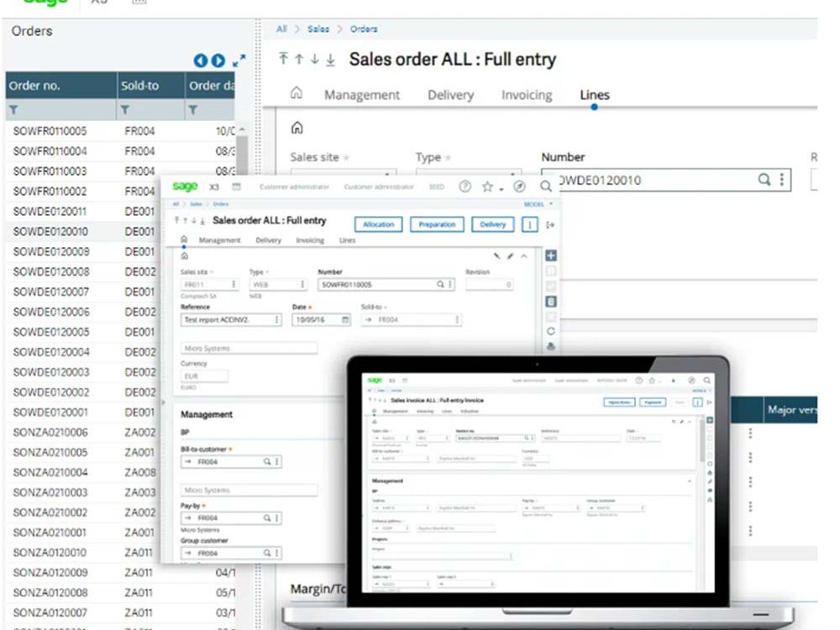This screenshot has height=630, width=840.
Task: Filter the Order no. column
Action: coord(13,110)
